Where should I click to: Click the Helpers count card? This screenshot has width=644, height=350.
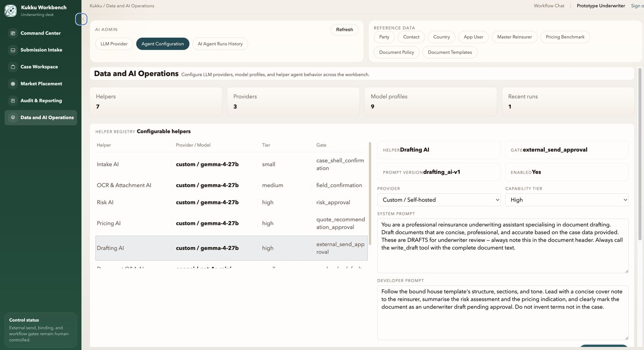click(x=156, y=102)
